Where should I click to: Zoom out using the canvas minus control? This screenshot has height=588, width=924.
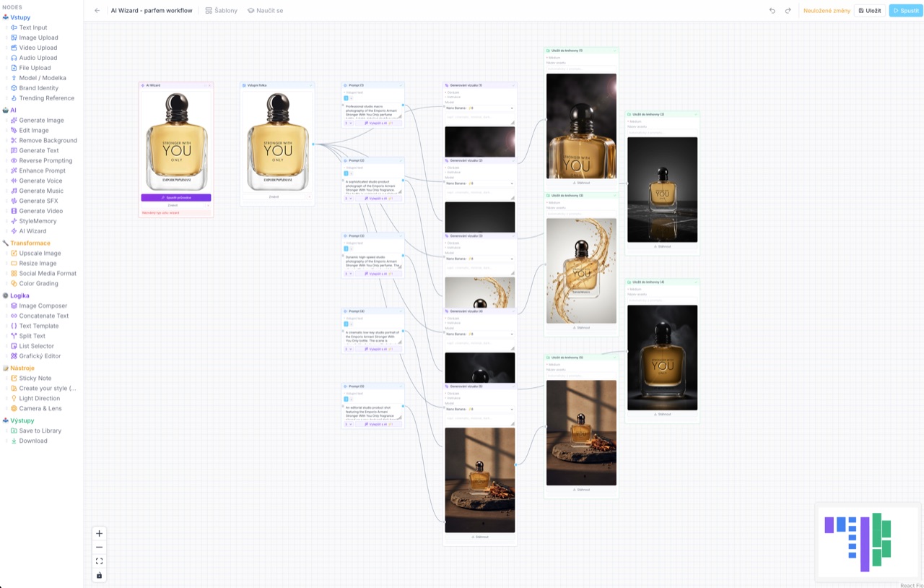(x=100, y=548)
